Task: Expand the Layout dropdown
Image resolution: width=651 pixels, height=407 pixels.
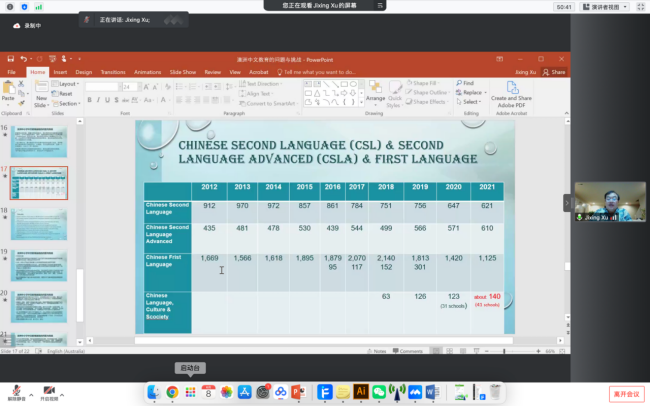Action: [68, 84]
